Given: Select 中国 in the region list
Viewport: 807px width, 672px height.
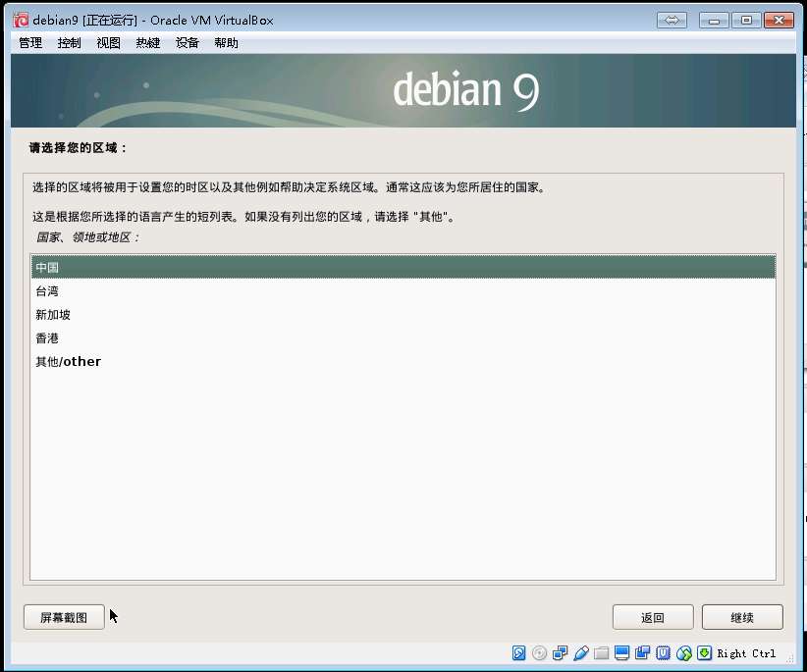Looking at the screenshot, I should (x=403, y=267).
